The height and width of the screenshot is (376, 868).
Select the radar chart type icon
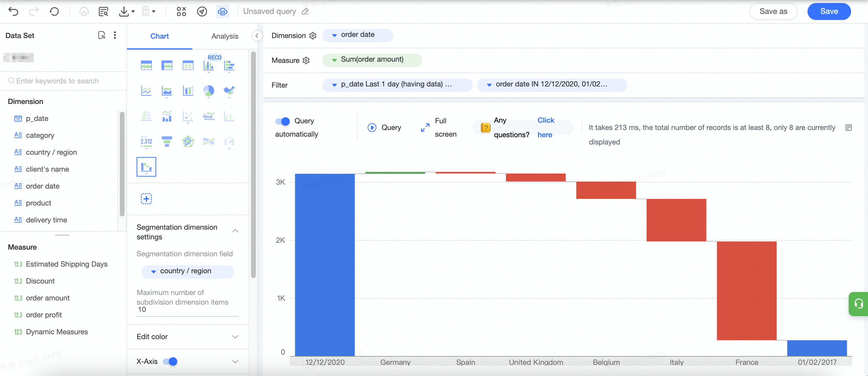point(188,142)
